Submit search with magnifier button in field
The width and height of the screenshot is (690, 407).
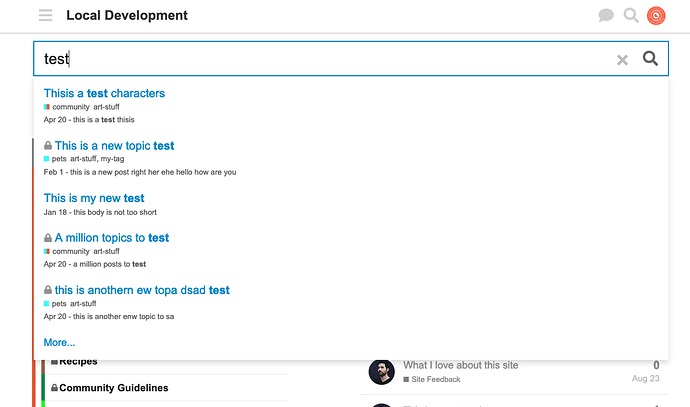point(650,59)
